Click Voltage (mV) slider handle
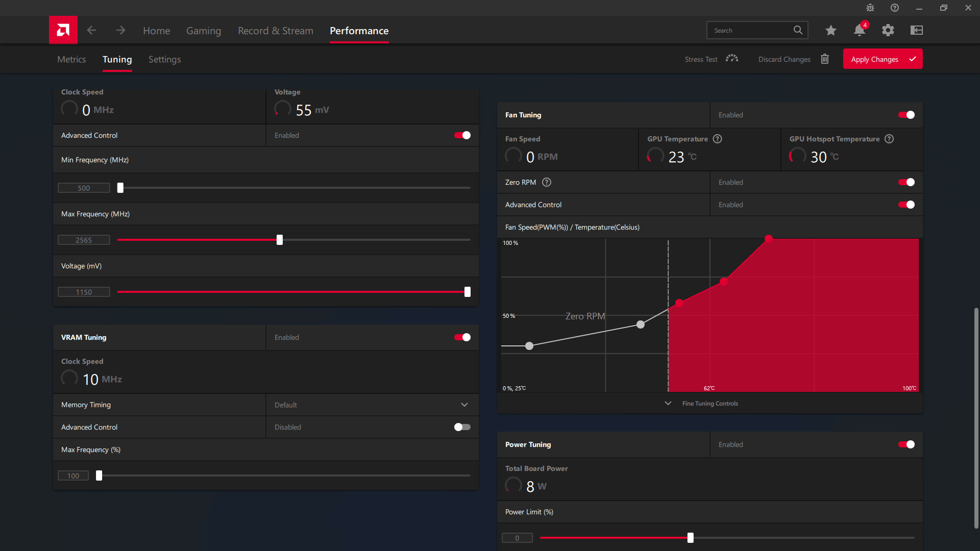The image size is (980, 551). click(468, 292)
